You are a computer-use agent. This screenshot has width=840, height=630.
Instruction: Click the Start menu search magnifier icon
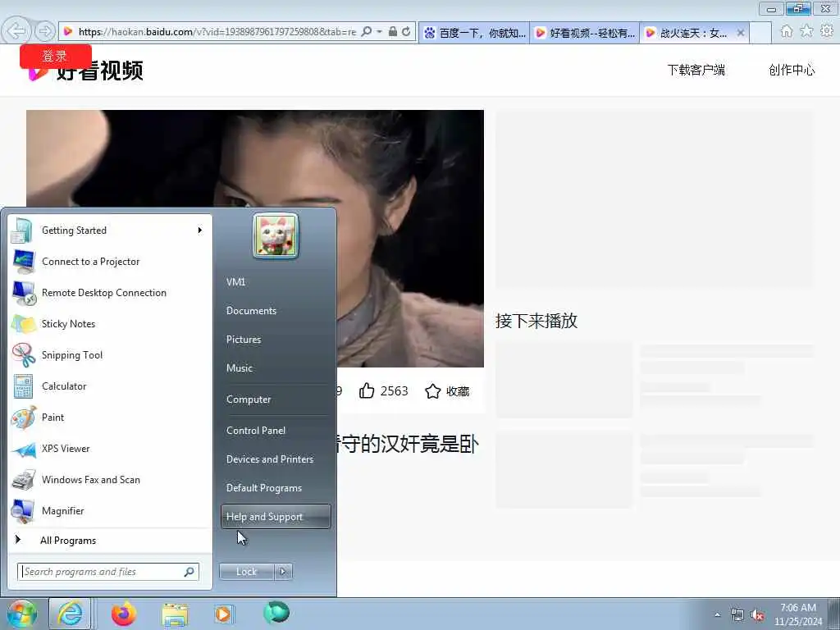[x=189, y=572]
